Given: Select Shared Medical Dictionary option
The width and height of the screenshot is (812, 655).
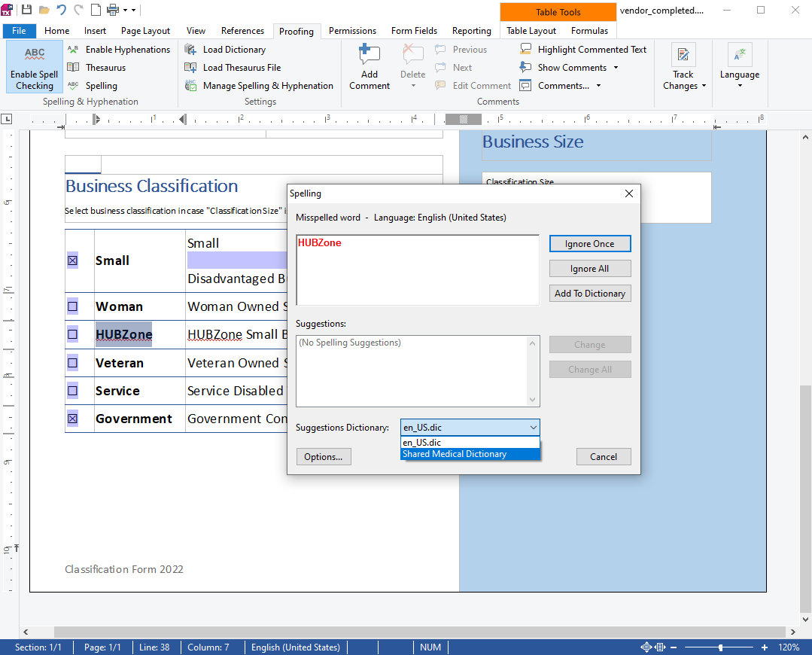Looking at the screenshot, I should click(470, 454).
